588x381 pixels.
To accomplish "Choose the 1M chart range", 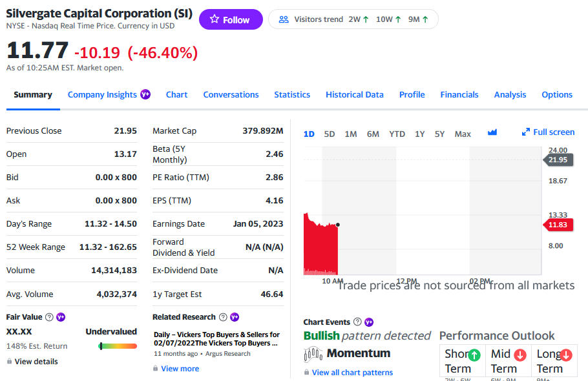I will (351, 134).
